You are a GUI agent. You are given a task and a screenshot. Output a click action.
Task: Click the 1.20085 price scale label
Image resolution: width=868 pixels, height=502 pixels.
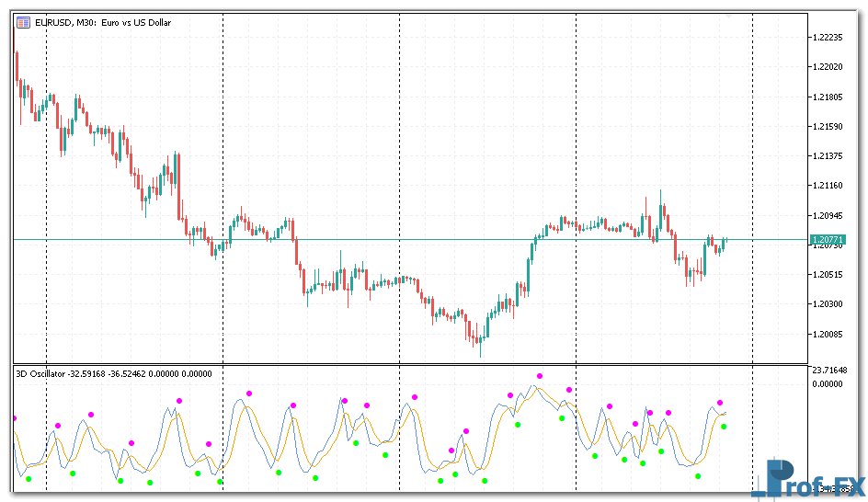[x=829, y=334]
